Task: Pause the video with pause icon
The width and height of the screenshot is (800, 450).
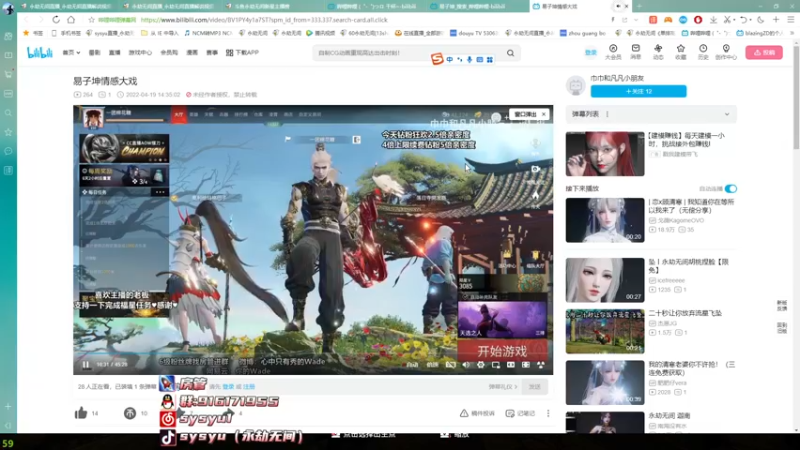Action: tap(86, 364)
